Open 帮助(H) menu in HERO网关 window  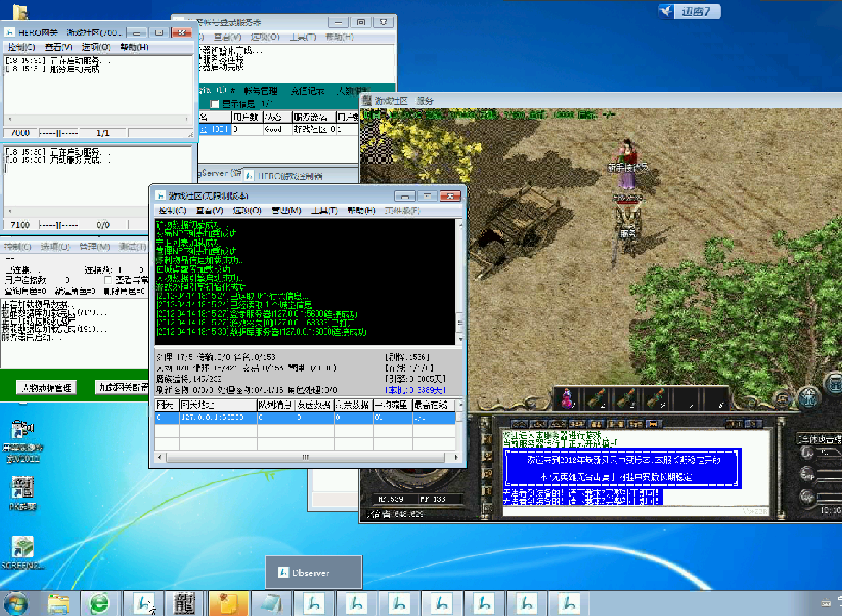click(x=134, y=47)
